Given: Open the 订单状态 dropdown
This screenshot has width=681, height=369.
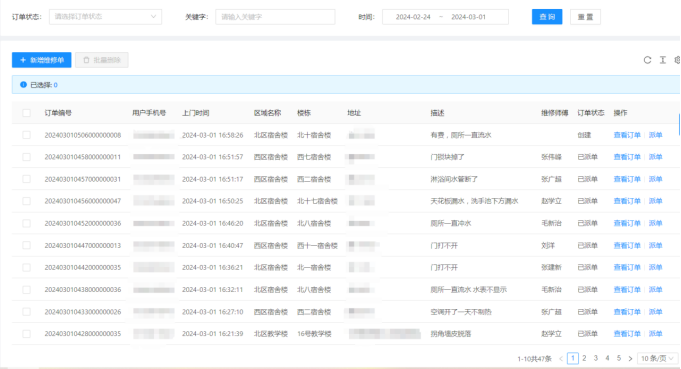Looking at the screenshot, I should pyautogui.click(x=105, y=17).
